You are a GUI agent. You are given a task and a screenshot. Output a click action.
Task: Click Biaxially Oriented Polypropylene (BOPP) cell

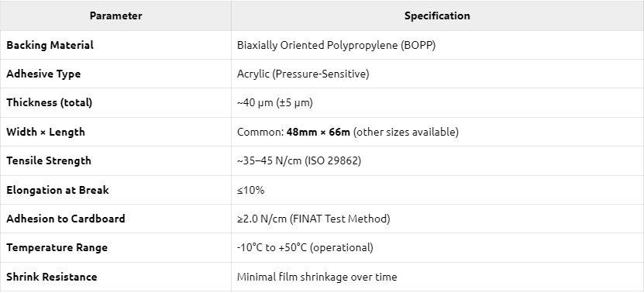pos(336,45)
